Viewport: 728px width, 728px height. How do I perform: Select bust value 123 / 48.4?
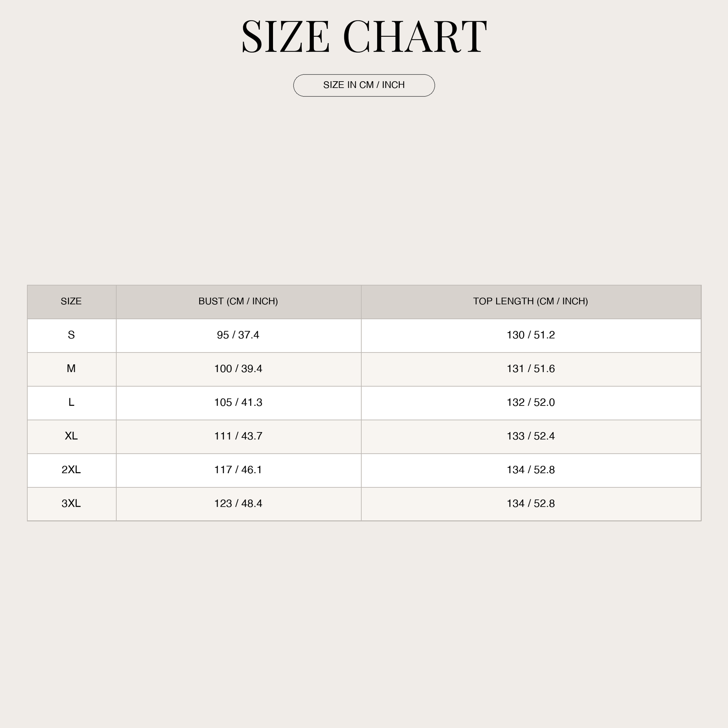click(238, 503)
